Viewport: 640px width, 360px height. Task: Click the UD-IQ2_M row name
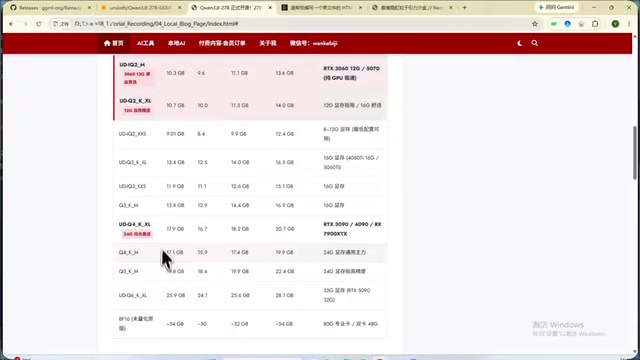pos(132,64)
